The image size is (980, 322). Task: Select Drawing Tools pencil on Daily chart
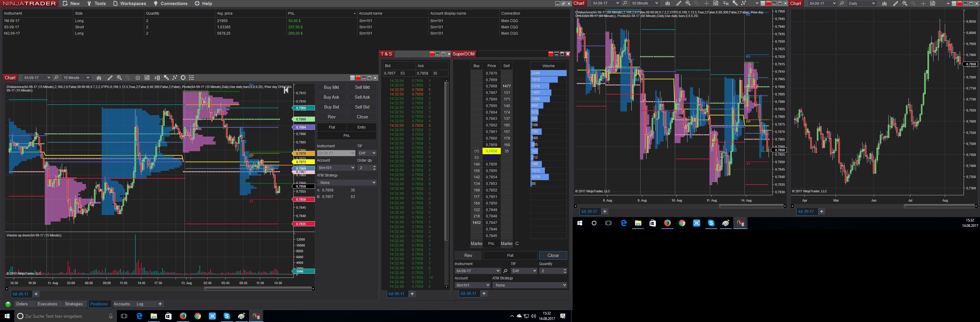pos(895,3)
